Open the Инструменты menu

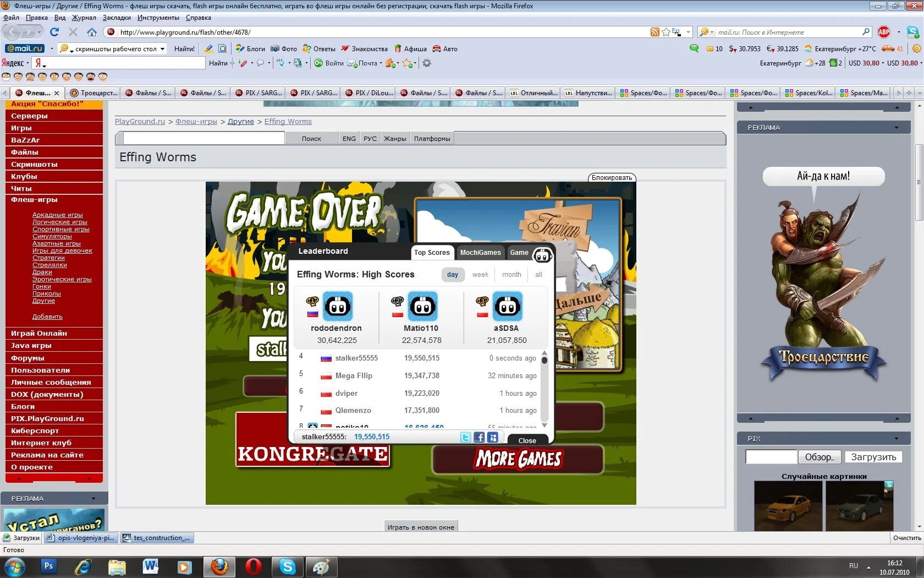(158, 18)
